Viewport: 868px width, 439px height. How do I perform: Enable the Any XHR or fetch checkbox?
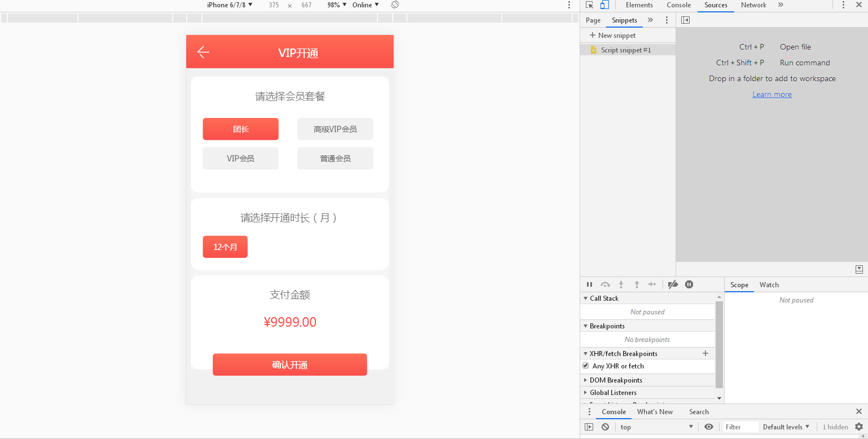pos(586,366)
